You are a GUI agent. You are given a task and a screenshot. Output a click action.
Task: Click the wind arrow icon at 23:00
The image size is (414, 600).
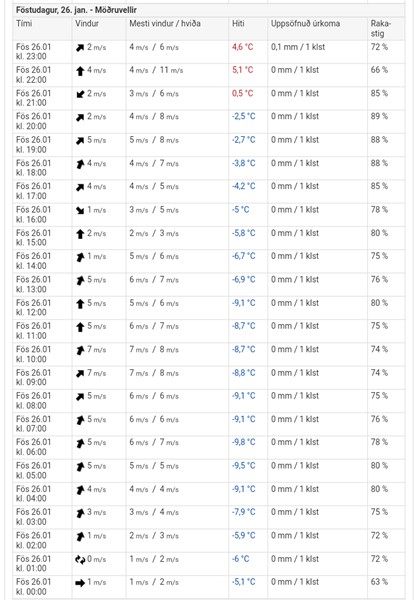[80, 48]
